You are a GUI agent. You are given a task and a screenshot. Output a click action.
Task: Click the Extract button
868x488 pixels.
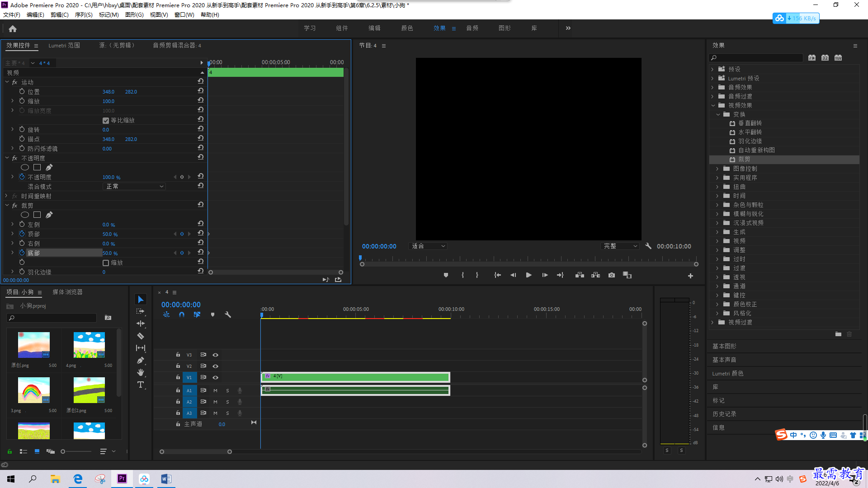click(596, 275)
